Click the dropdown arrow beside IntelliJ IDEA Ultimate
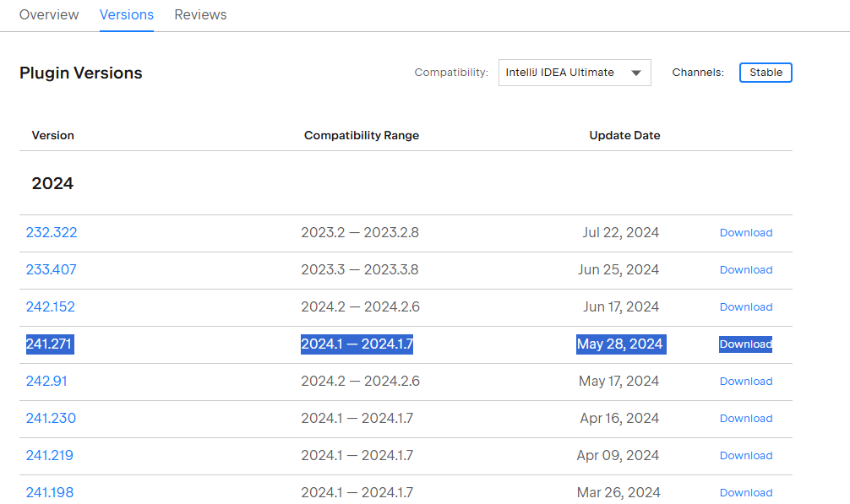 tap(636, 73)
